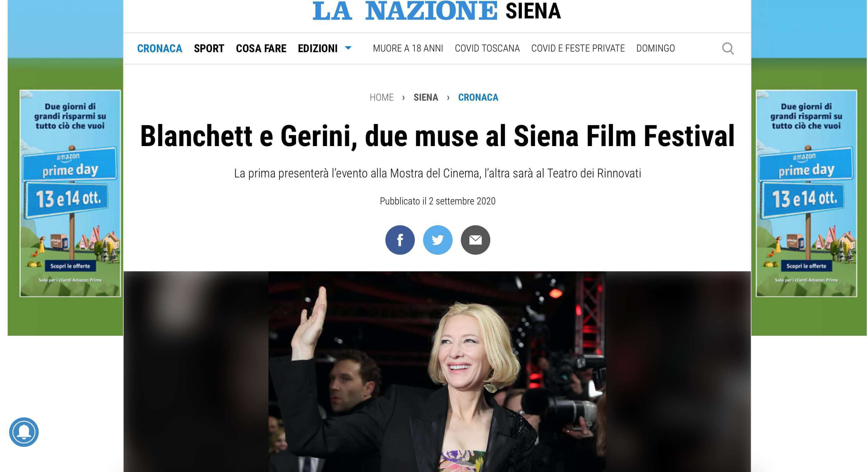The height and width of the screenshot is (472, 868).
Task: Open the article photo of Blanchett
Action: coord(437,371)
